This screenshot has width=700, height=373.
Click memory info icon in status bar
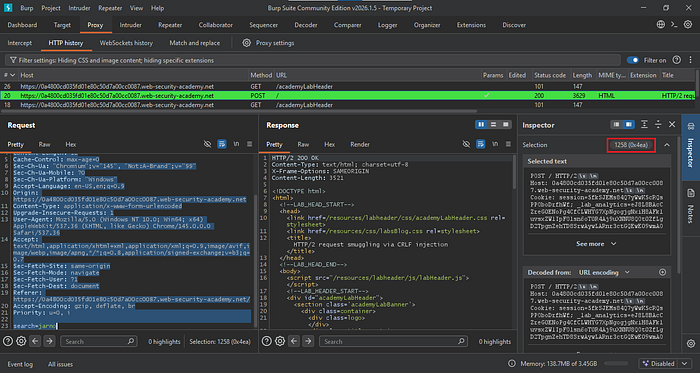512,364
